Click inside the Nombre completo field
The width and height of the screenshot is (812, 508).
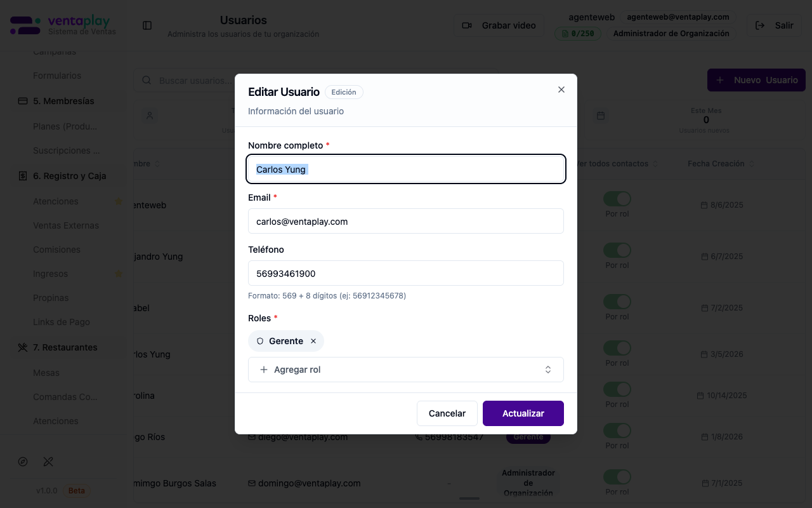click(x=406, y=169)
